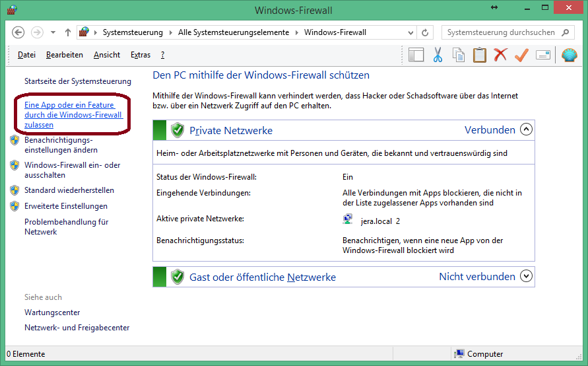Click 'Eine App oder ein Feature zulassen' link
Viewport: 588px width, 366px height.
pos(73,115)
